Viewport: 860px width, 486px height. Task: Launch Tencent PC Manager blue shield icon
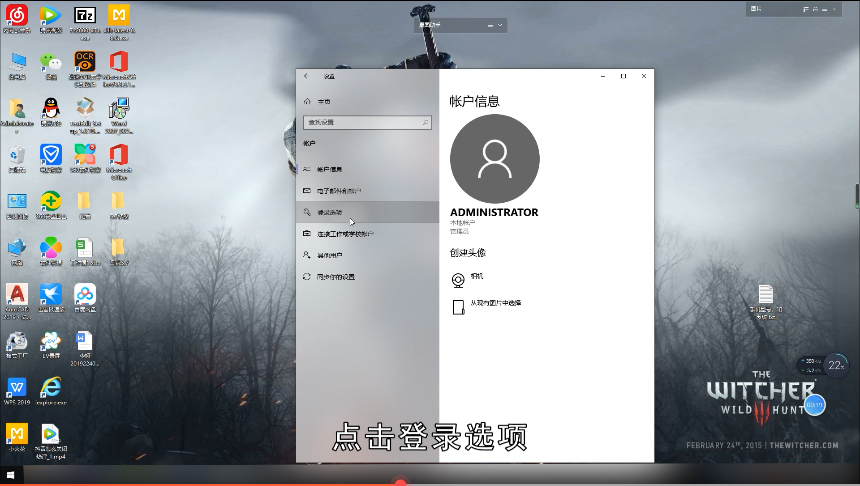(50, 159)
